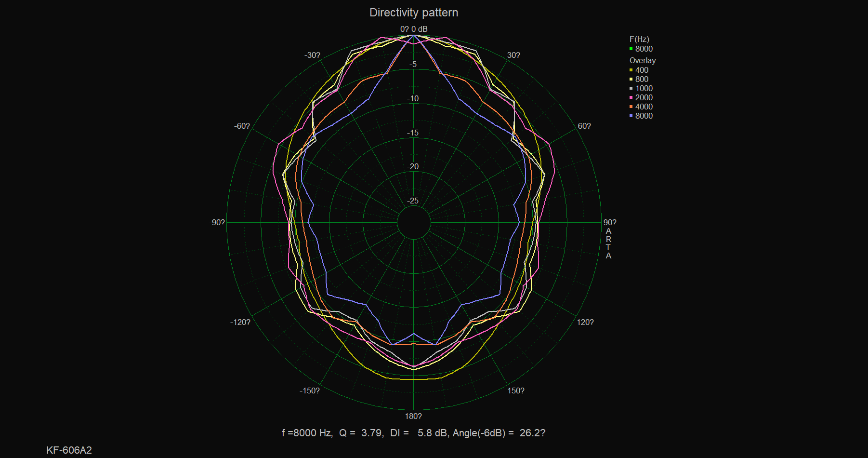Click the 180 degree angle label

(413, 416)
